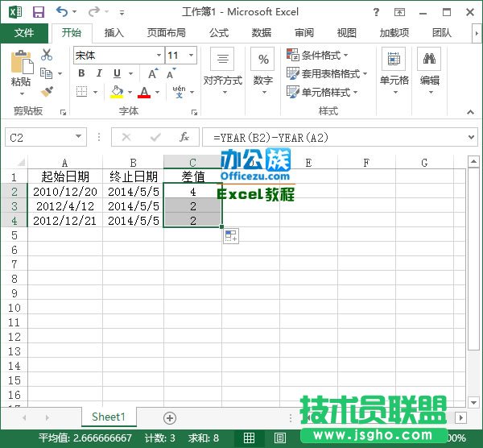Click the Save icon in quick access toolbar

tap(39, 12)
